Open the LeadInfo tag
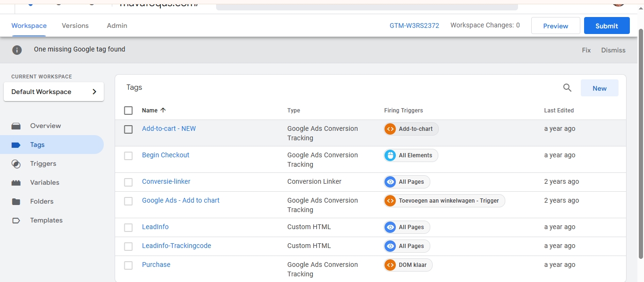The image size is (644, 282). tap(155, 227)
